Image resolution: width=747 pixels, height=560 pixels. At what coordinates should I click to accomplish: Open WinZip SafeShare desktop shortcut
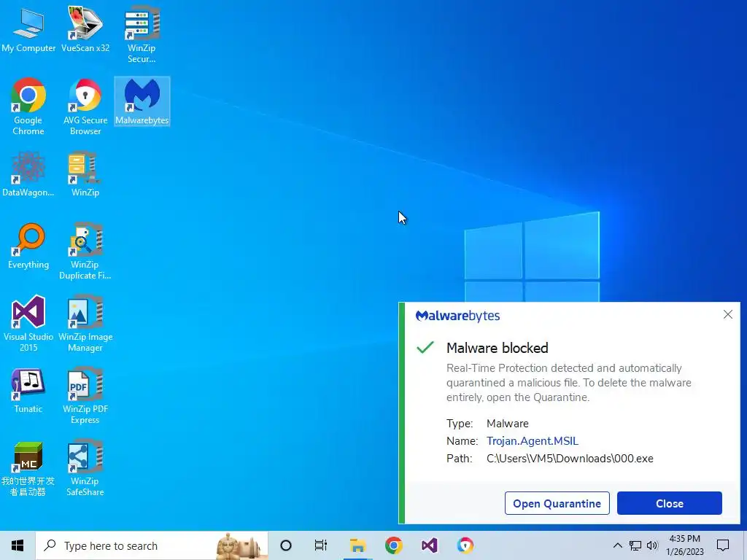pos(85,469)
